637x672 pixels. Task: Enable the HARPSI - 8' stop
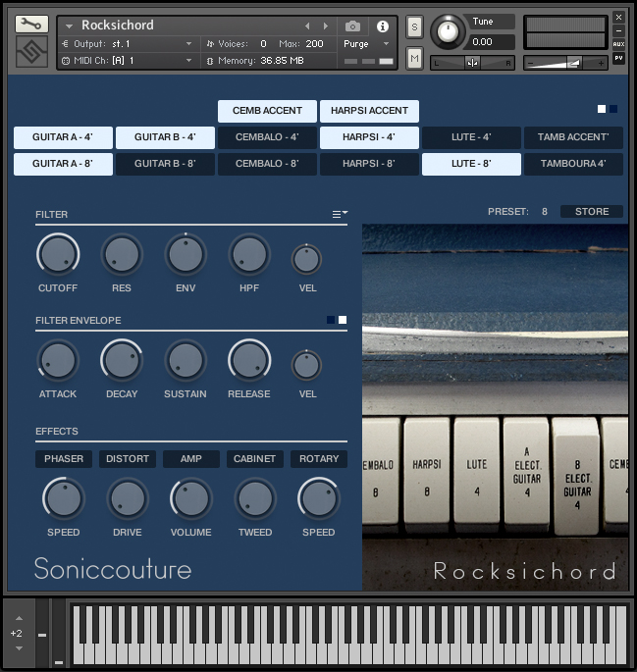click(369, 164)
